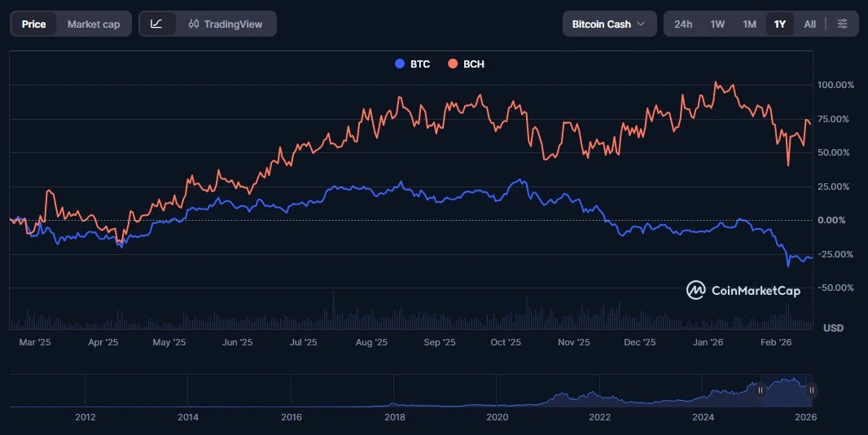The image size is (868, 435).
Task: Choose the 1M time range
Action: tap(749, 24)
